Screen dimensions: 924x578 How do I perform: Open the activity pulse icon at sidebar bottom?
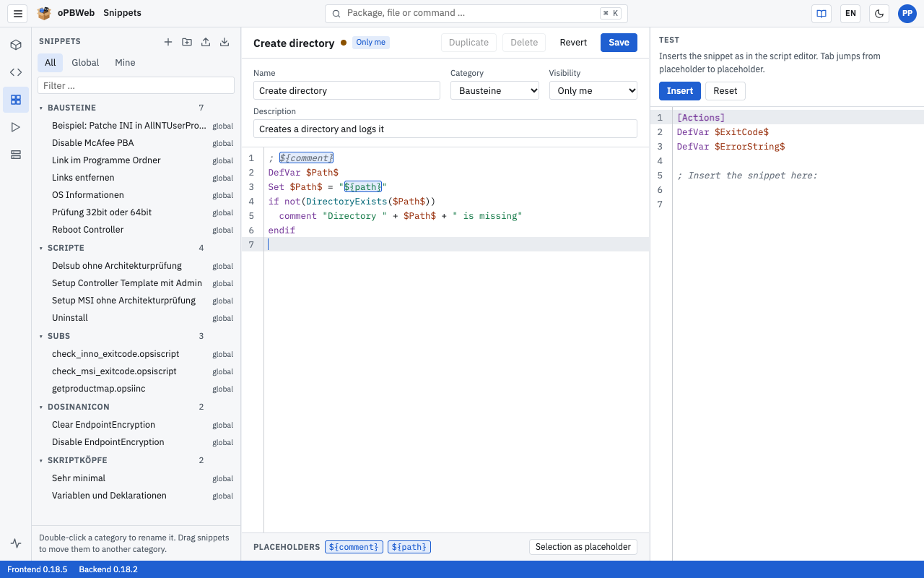(16, 543)
